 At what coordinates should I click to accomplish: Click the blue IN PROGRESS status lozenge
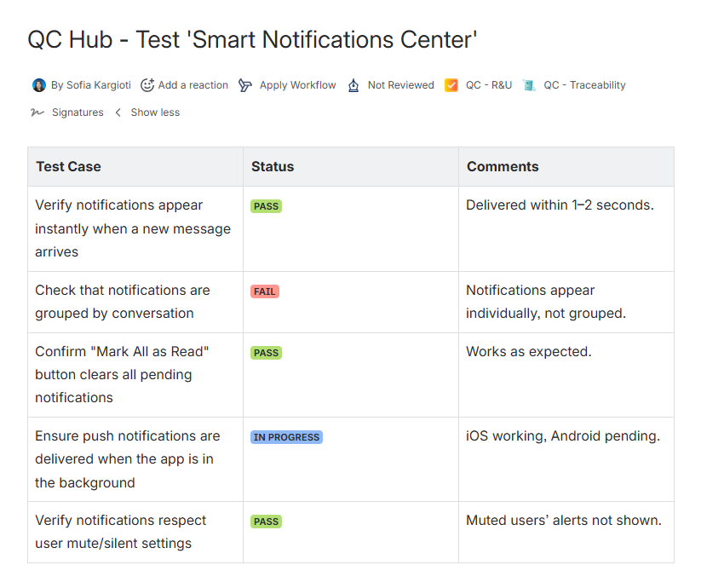click(286, 437)
